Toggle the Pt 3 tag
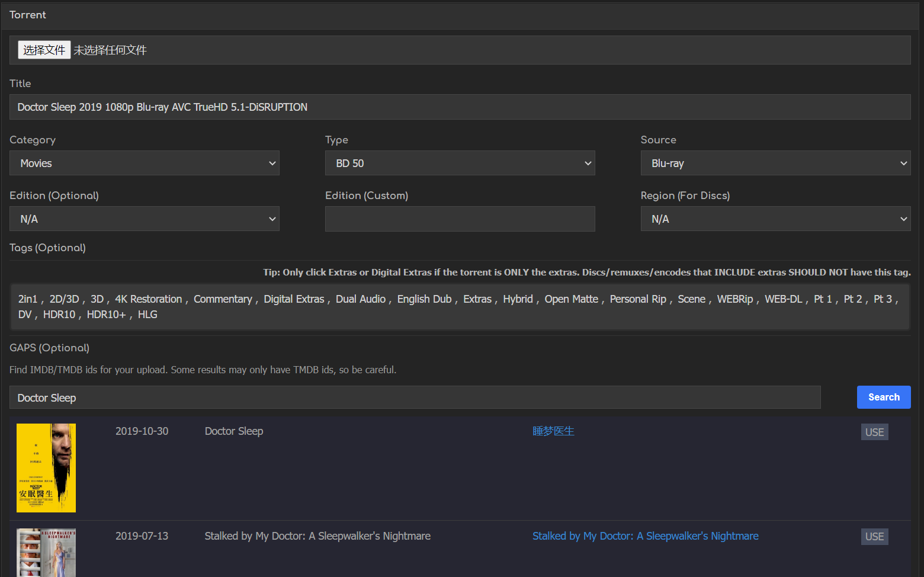The width and height of the screenshot is (924, 577). point(883,299)
